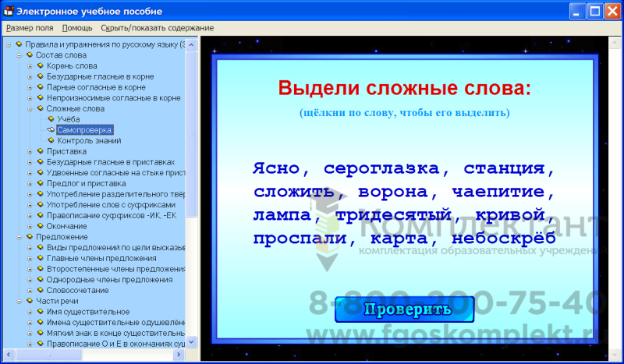Click the icon beside Состав слова
Image resolution: width=624 pixels, height=364 pixels.
[x=30, y=55]
